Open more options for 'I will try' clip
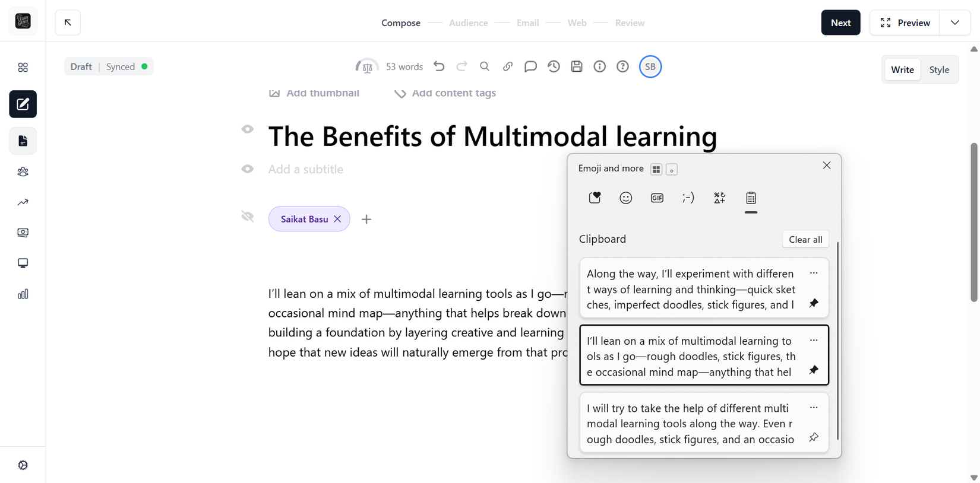 click(x=814, y=407)
